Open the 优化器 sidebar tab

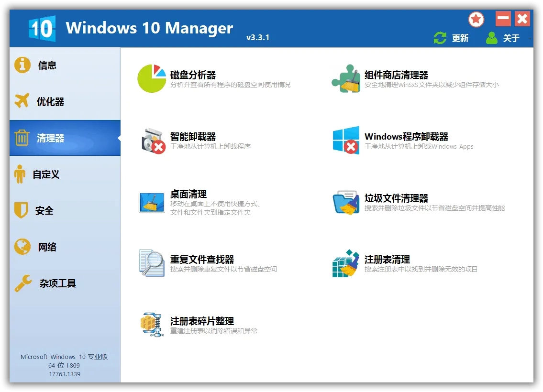point(65,102)
